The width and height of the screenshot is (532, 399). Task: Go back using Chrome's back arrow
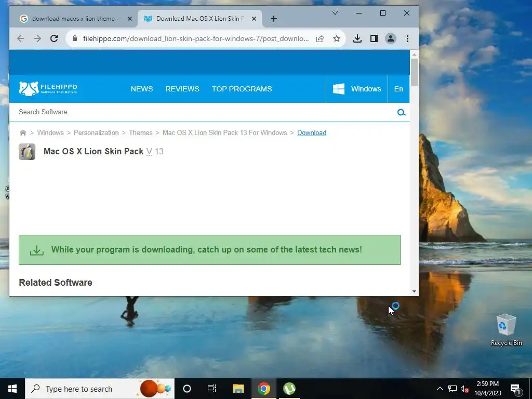click(21, 38)
